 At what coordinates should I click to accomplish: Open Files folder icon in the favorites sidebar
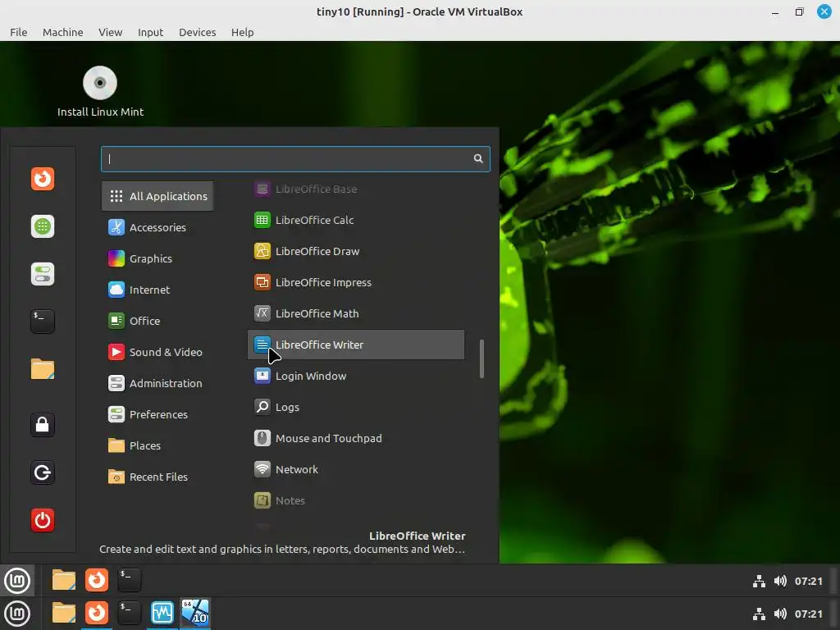[43, 369]
